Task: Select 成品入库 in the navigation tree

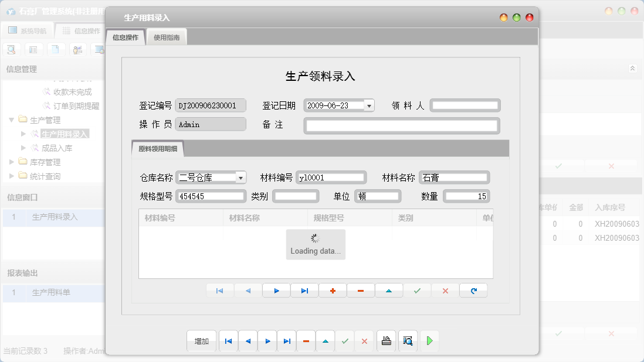Action: [x=57, y=148]
